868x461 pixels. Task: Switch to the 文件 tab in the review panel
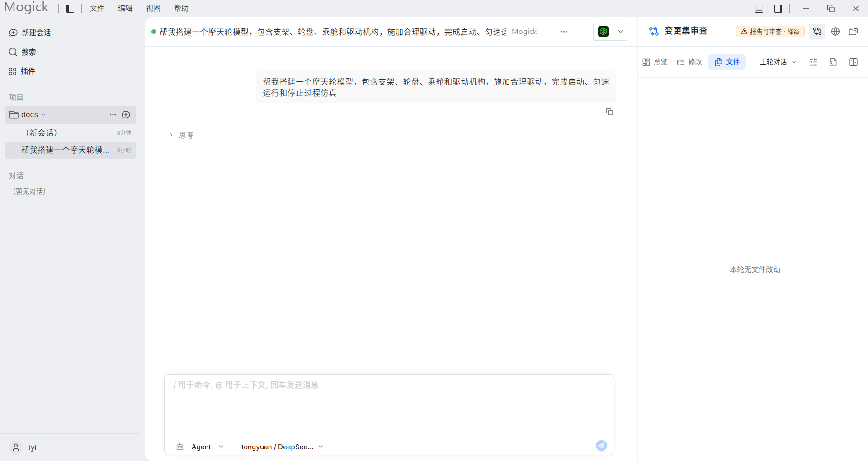click(x=727, y=62)
